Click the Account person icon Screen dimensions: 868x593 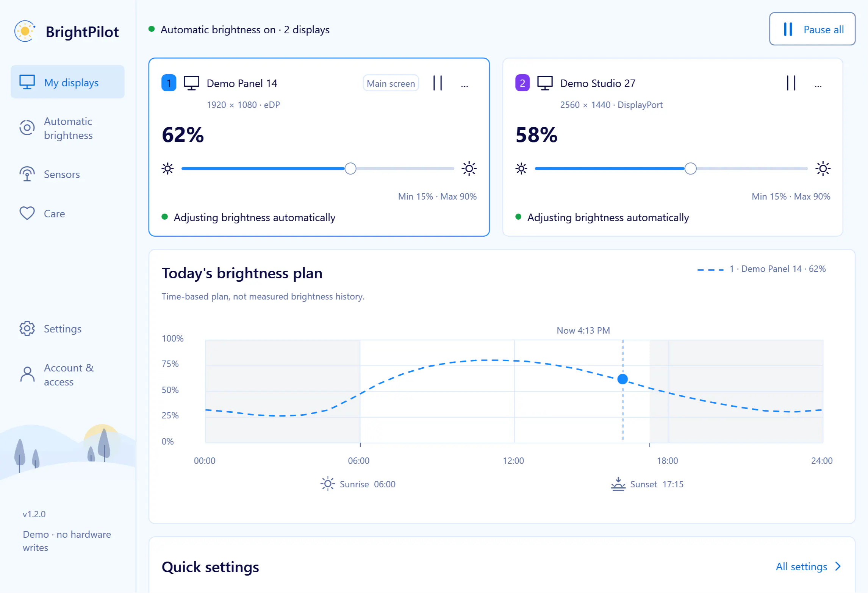coord(27,375)
